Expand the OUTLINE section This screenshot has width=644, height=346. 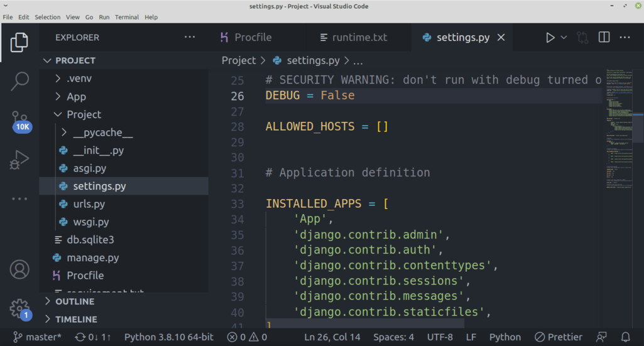pyautogui.click(x=124, y=301)
